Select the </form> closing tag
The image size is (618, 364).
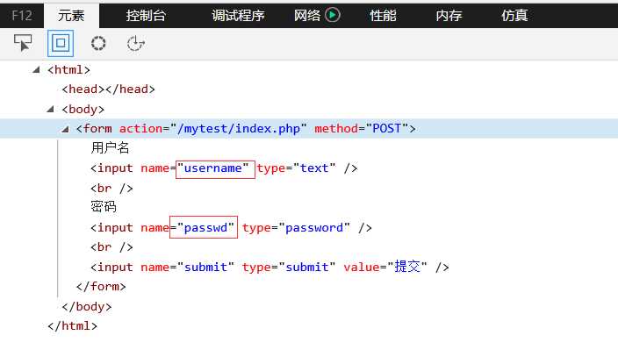[x=101, y=287]
